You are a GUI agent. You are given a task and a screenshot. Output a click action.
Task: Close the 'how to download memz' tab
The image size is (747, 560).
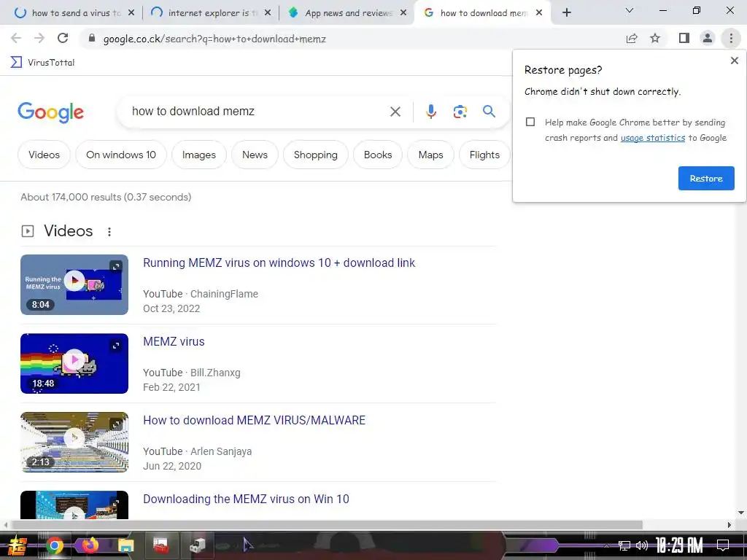(539, 13)
